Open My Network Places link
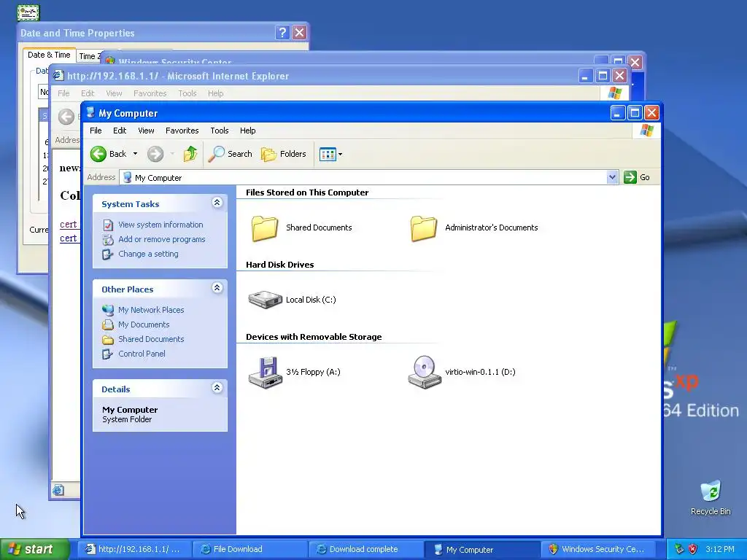The image size is (747, 560). coord(151,310)
